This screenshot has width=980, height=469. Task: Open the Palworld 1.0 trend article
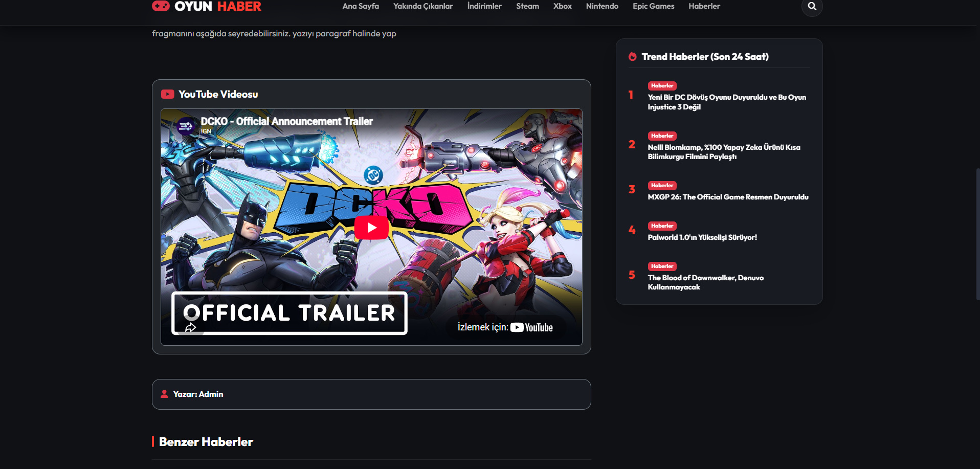(702, 237)
